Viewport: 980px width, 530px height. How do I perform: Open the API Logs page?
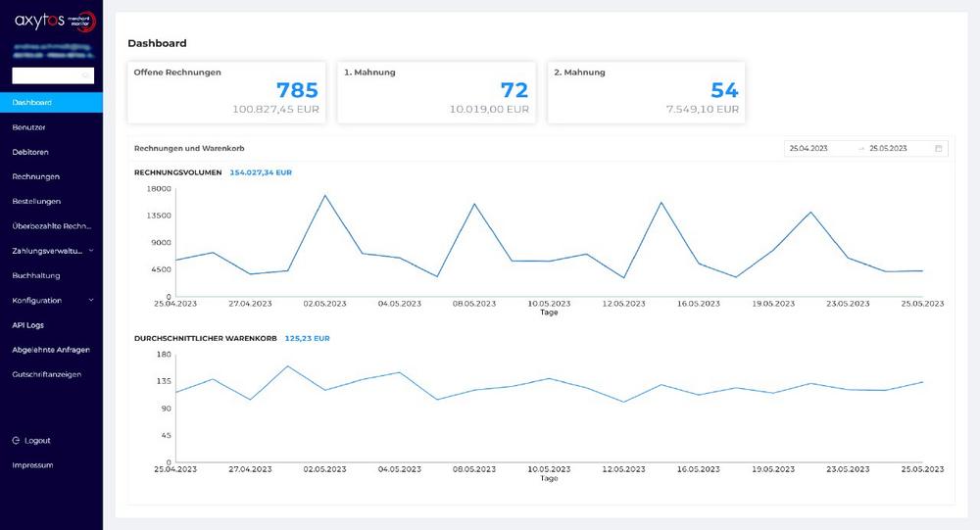pos(27,325)
